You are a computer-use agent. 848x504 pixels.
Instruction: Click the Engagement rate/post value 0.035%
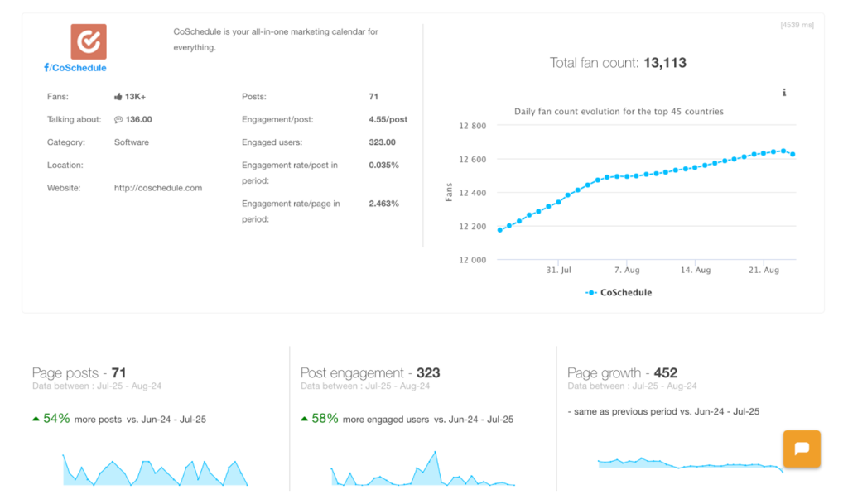pos(383,165)
